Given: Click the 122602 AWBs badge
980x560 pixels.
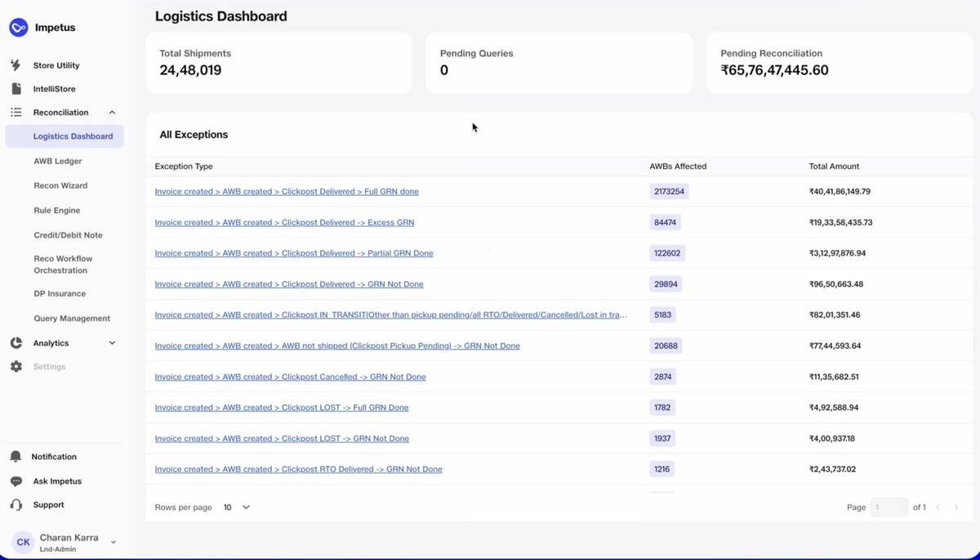Looking at the screenshot, I should 667,253.
